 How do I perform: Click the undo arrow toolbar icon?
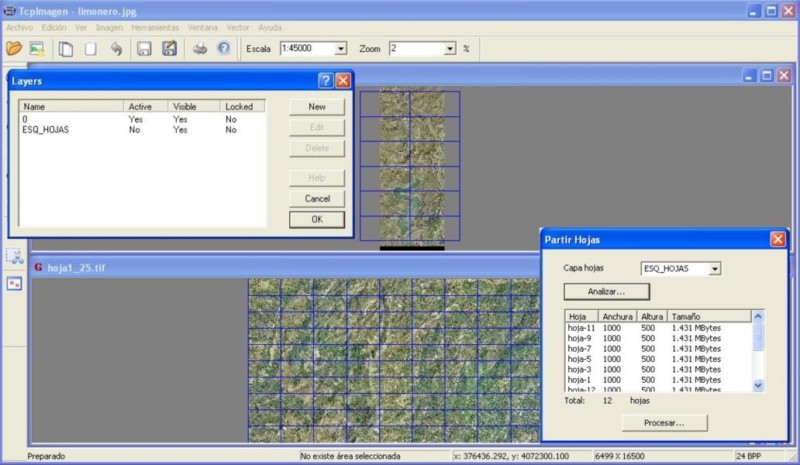coord(116,48)
